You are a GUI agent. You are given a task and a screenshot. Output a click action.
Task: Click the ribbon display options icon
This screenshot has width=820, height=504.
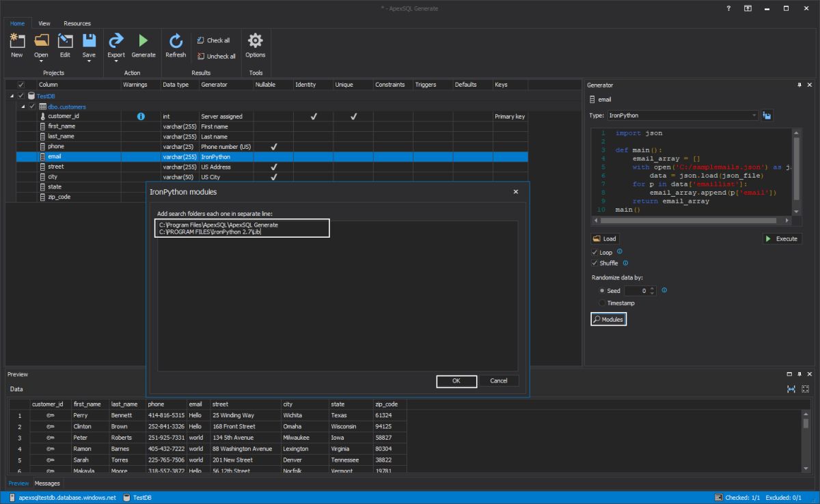click(748, 8)
